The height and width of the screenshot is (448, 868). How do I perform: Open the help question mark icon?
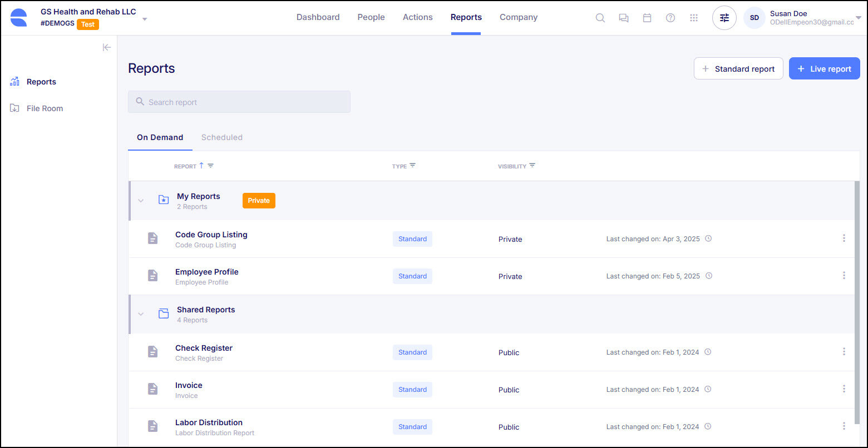coord(670,17)
